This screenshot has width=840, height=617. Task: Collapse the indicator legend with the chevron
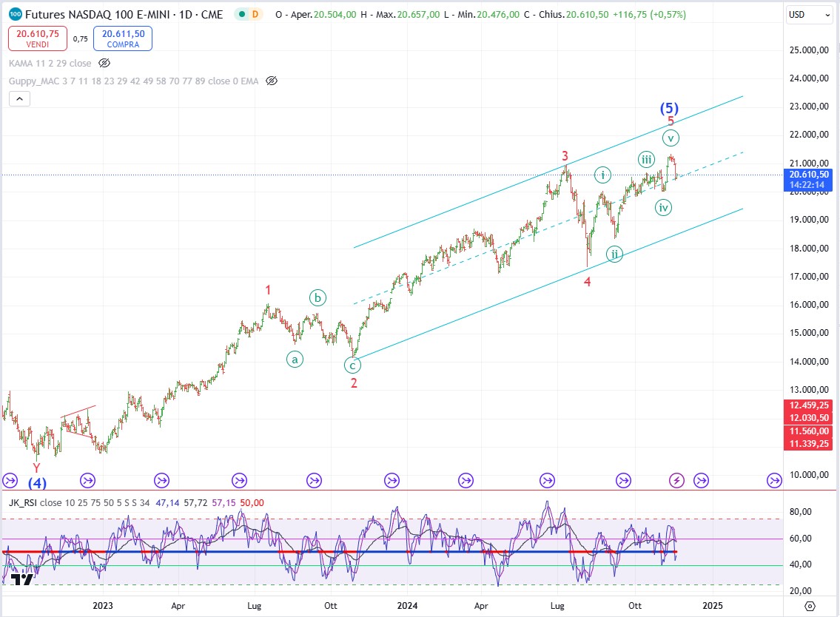[19, 98]
